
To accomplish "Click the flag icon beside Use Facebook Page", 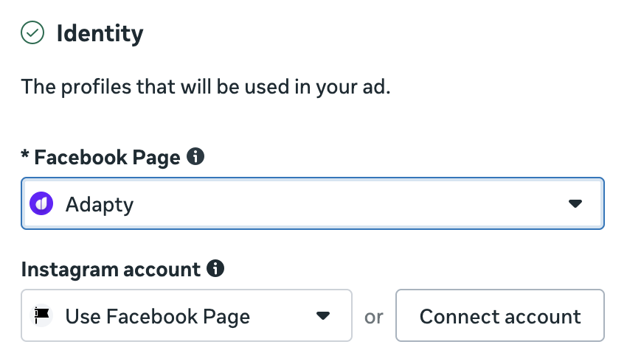I will (42, 316).
